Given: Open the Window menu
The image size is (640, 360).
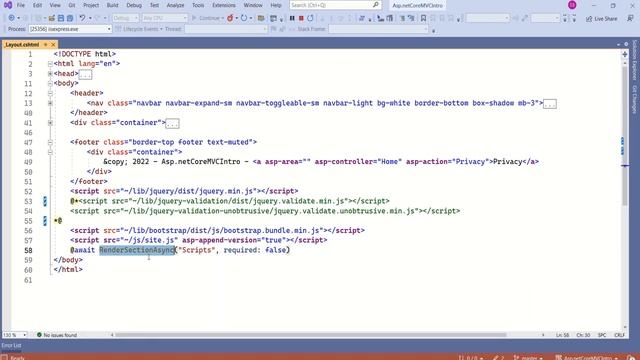Looking at the screenshot, I should coord(253,5).
